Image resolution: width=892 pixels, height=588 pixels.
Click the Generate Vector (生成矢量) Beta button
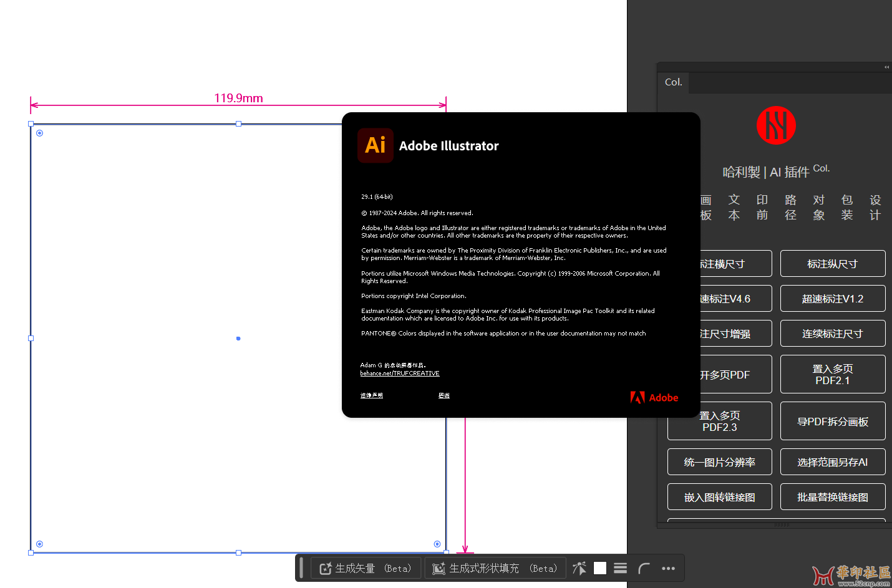point(366,568)
